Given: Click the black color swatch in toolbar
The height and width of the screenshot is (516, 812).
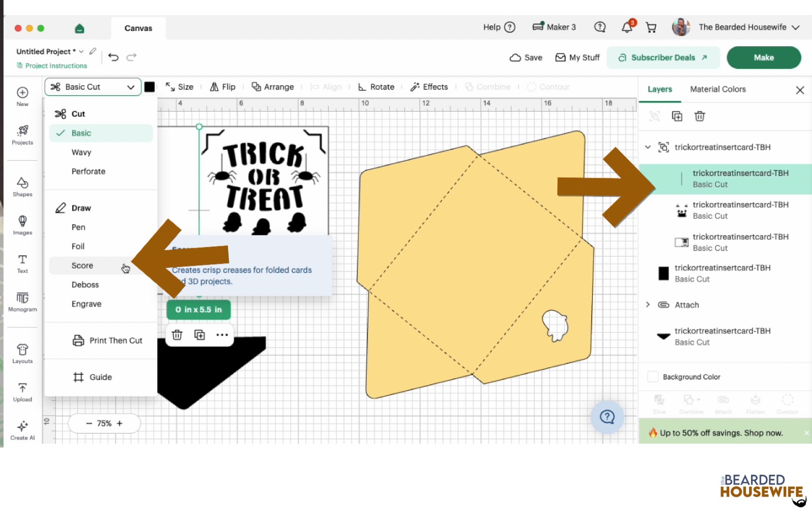Looking at the screenshot, I should 150,87.
